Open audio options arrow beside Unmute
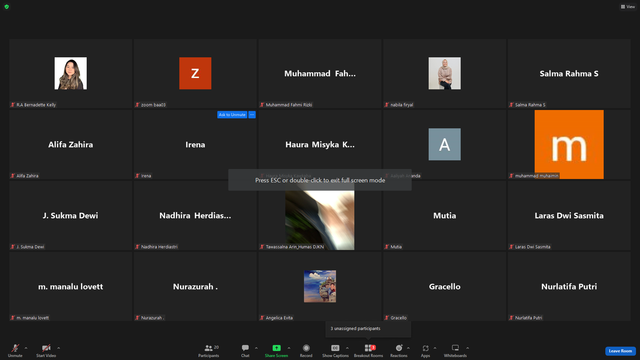 coord(26,348)
